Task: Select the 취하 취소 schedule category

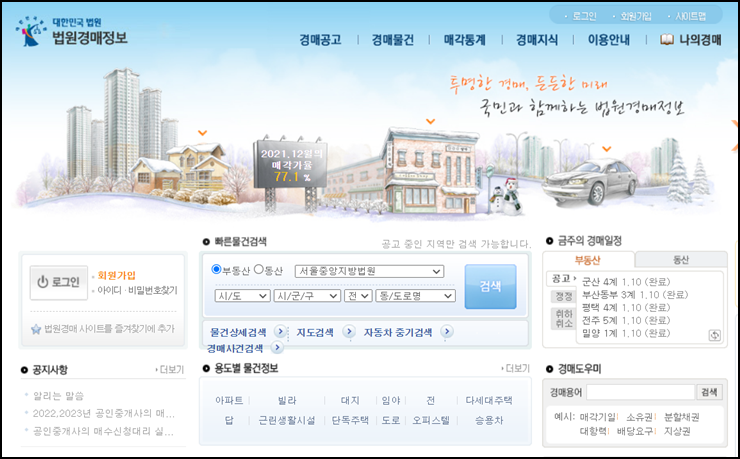Action: pyautogui.click(x=563, y=318)
